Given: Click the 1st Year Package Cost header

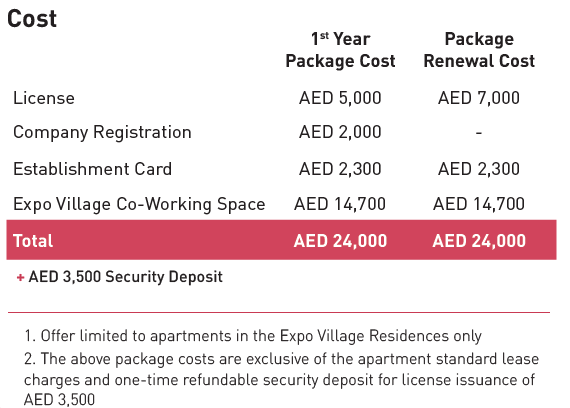Looking at the screenshot, I should click(340, 50).
